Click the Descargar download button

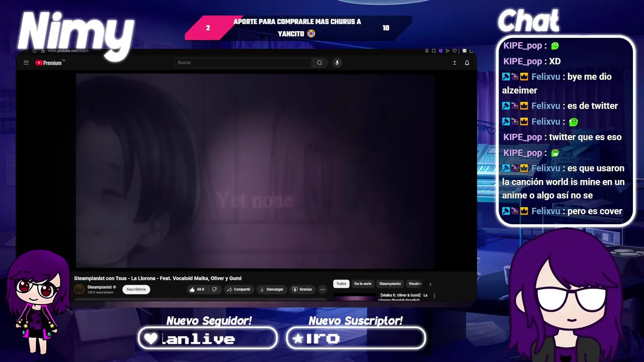point(272,290)
